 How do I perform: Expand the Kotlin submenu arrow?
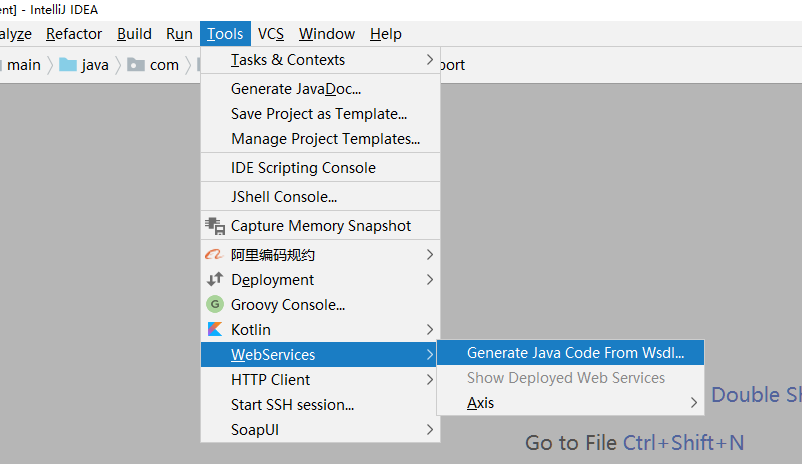tap(430, 329)
